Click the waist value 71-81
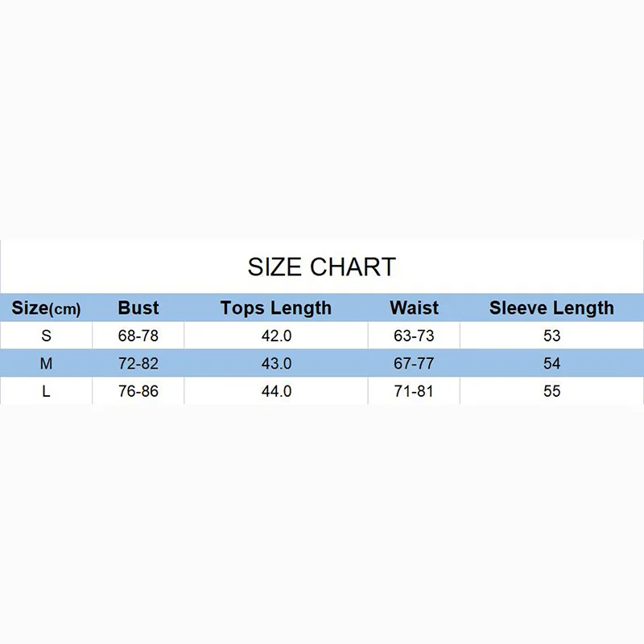This screenshot has width=644, height=644. (414, 391)
